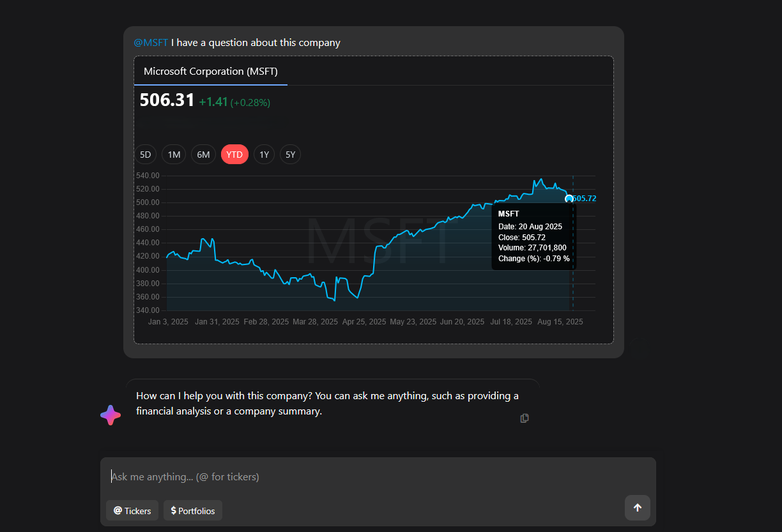Viewport: 782px width, 532px height.
Task: Open the Tickers picker
Action: coord(132,510)
